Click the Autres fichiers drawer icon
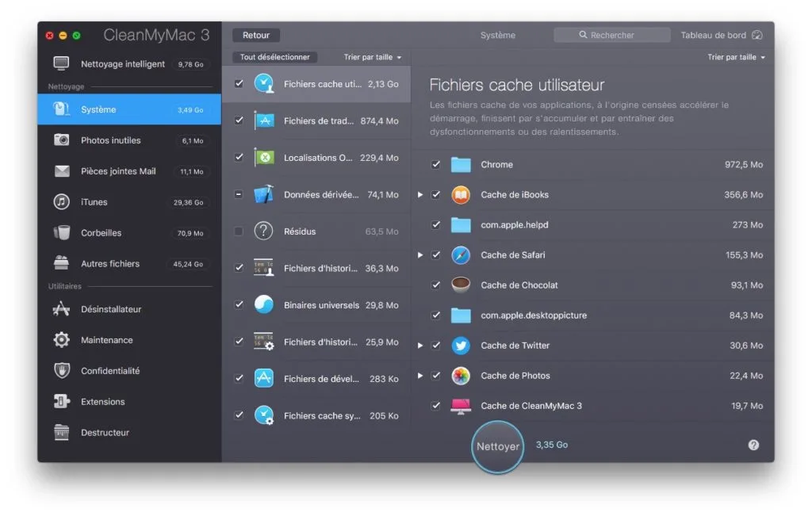Image resolution: width=812 pixels, height=516 pixels. 61,263
